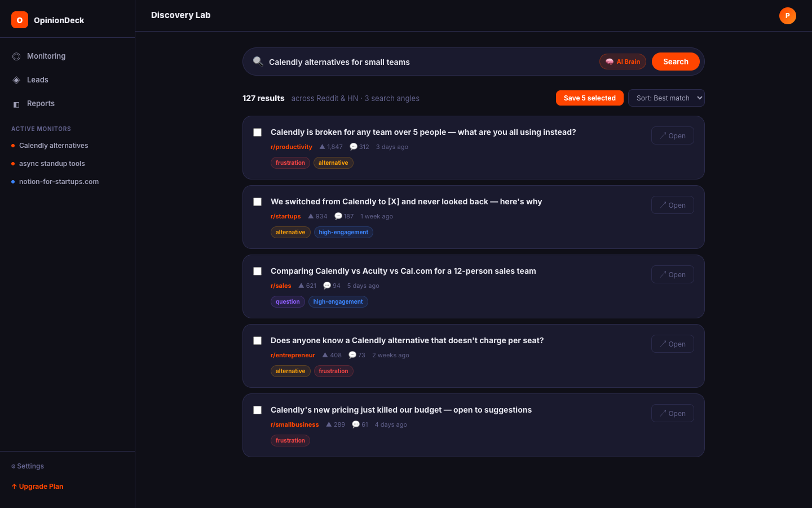Viewport: 812px width, 508px height.
Task: Open the Sort: Best match dropdown
Action: pyautogui.click(x=667, y=98)
